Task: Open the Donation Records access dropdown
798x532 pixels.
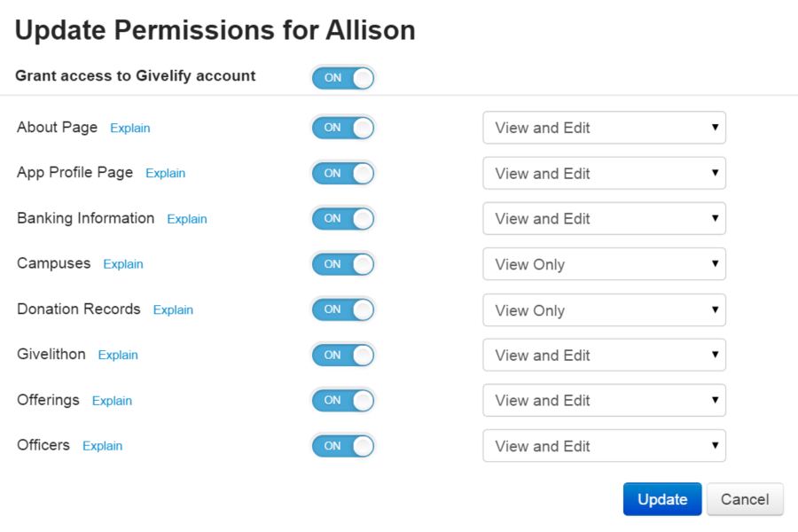Action: tap(604, 310)
